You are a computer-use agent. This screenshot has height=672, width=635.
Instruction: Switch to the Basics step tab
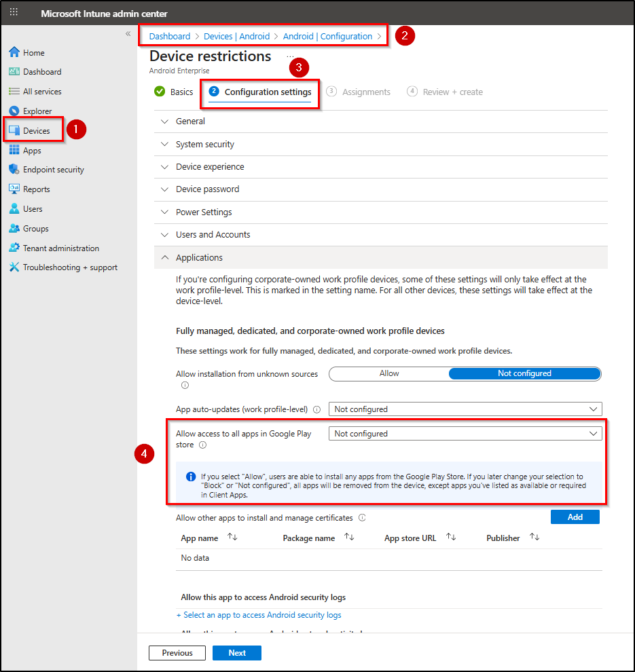(174, 92)
